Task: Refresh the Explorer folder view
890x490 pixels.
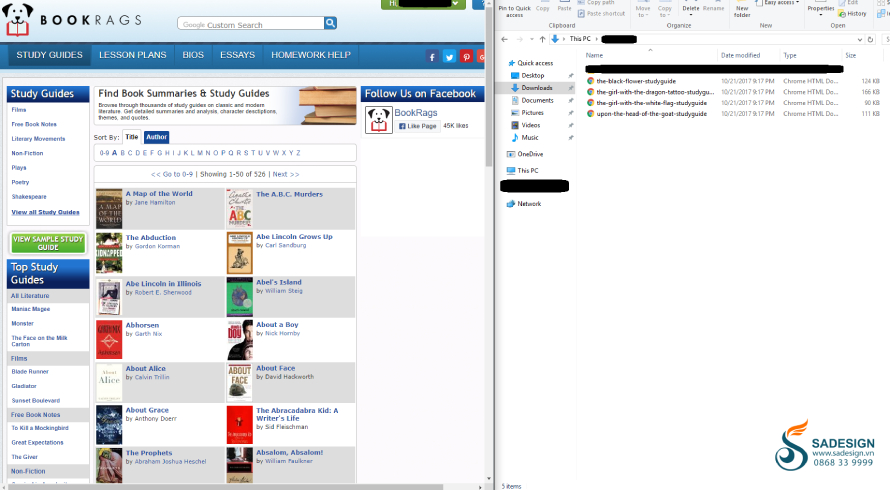Action: click(870, 39)
